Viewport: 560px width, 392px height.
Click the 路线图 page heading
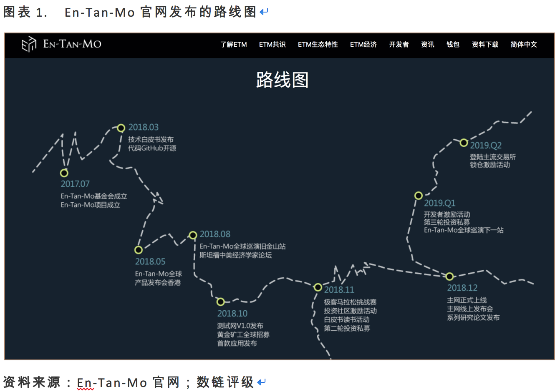pos(283,80)
